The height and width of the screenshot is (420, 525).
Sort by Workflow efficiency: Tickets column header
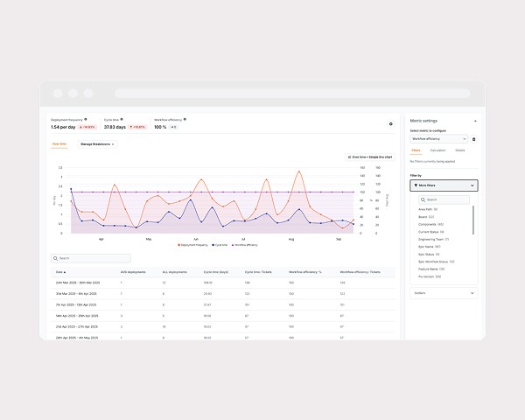(x=360, y=272)
